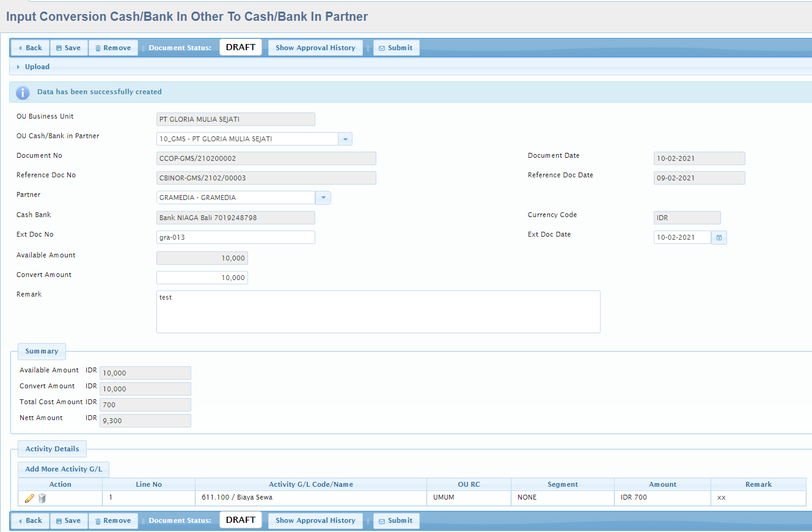Click Add More Activity G/L button

click(x=64, y=470)
